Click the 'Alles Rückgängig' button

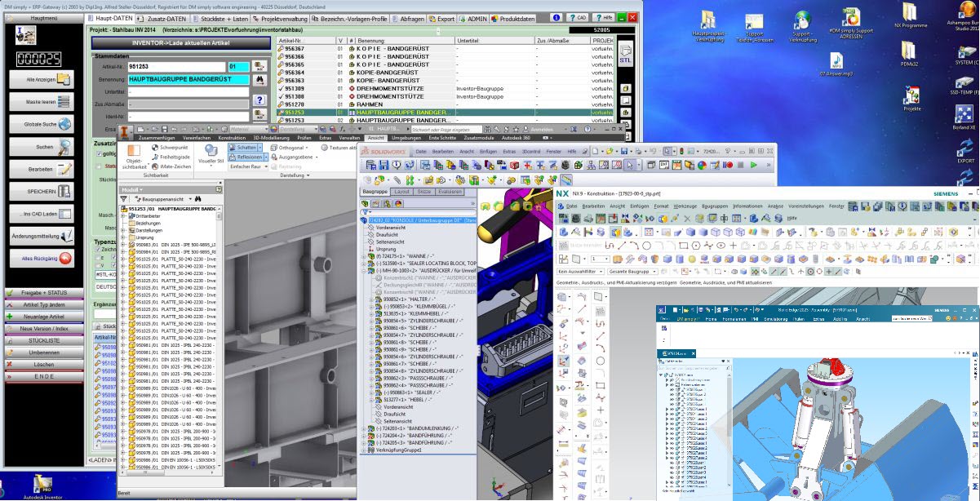[x=41, y=259]
